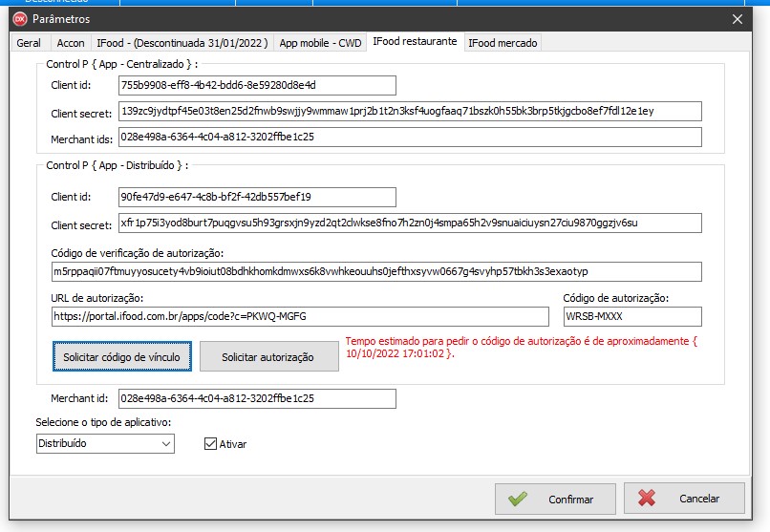Viewport: 770px width, 532px height.
Task: Open the IFood mercado tab
Action: click(x=503, y=43)
